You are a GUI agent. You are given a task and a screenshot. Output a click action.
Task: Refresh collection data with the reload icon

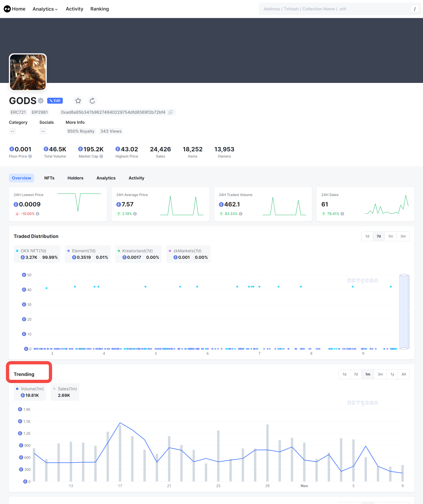tap(92, 101)
